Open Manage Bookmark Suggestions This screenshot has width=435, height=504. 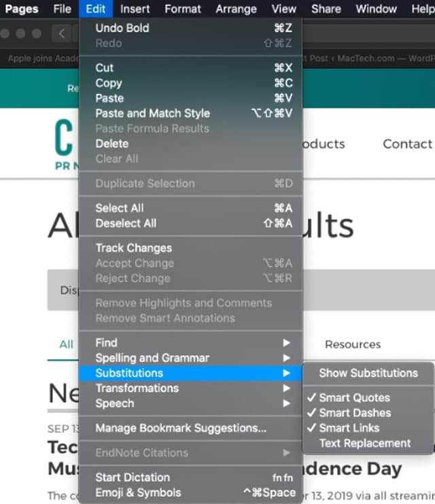181,429
